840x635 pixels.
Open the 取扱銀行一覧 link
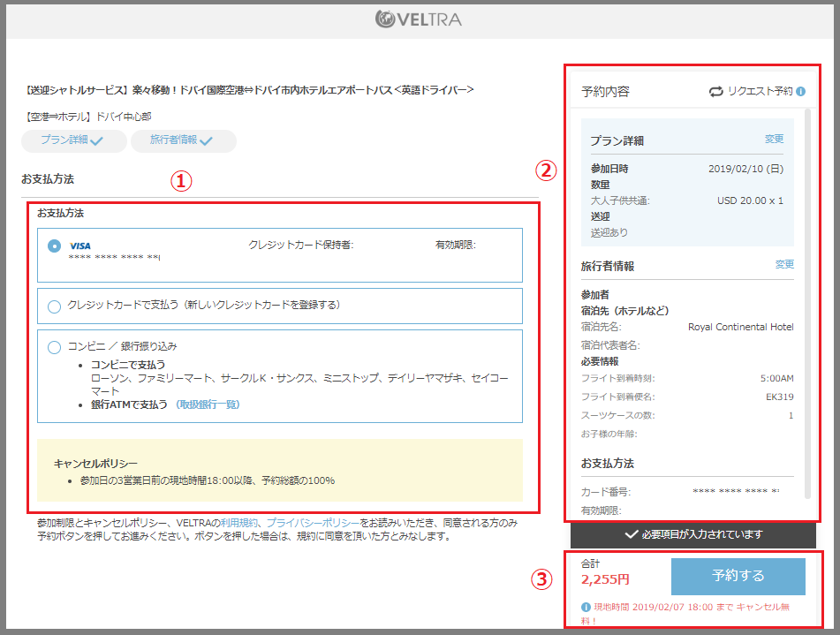point(208,404)
